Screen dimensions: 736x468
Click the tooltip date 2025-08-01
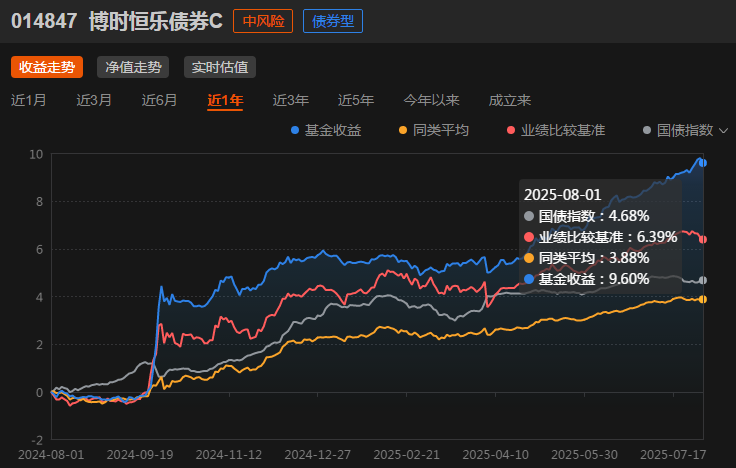click(x=562, y=195)
